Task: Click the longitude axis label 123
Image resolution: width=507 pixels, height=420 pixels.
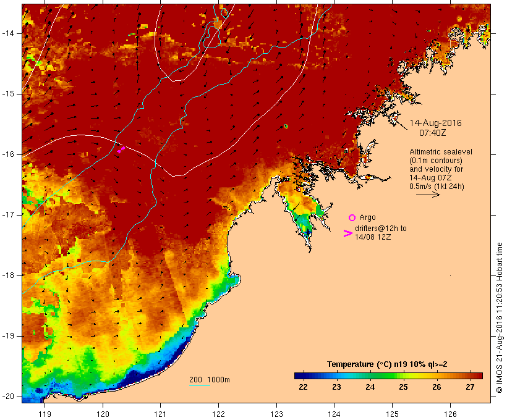Action: click(x=276, y=414)
